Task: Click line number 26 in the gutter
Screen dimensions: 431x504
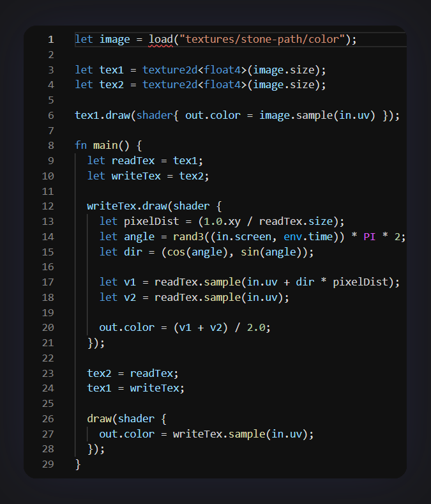Action: (x=48, y=419)
